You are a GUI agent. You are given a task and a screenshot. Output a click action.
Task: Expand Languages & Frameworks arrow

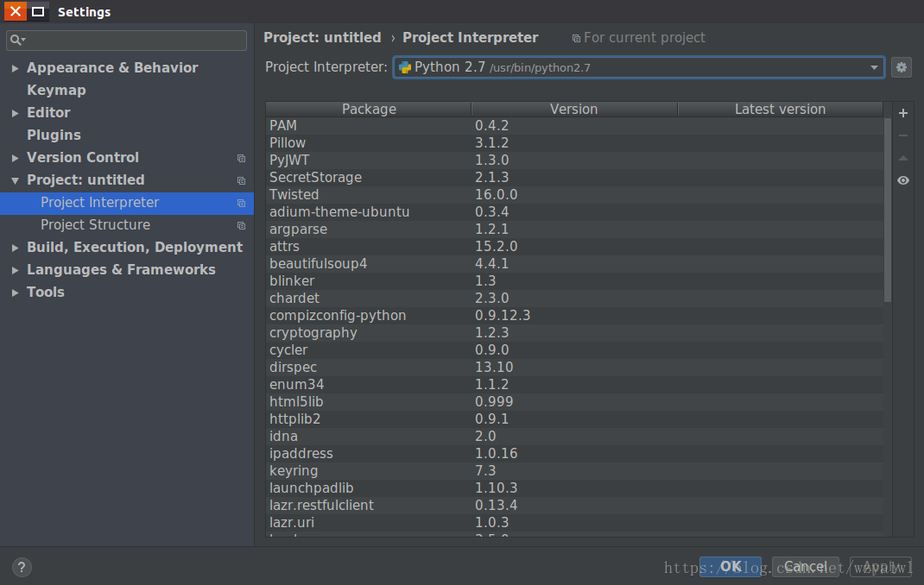[15, 270]
